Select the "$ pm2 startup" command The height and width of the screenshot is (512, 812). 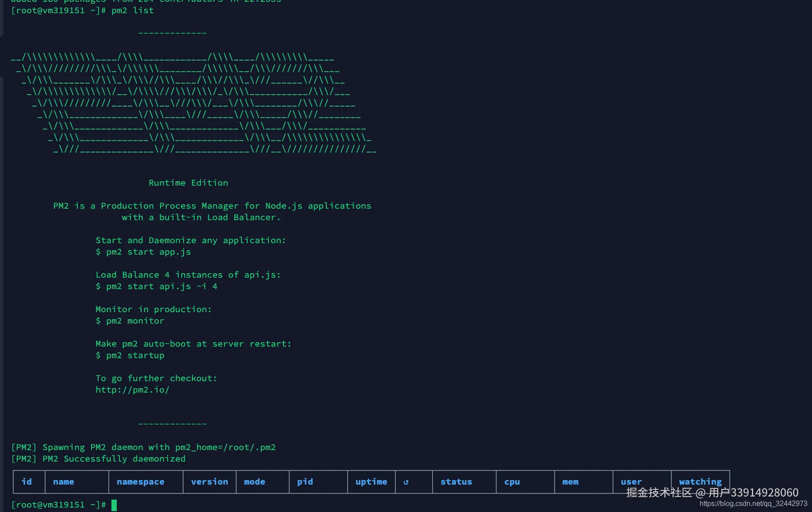[x=130, y=355]
